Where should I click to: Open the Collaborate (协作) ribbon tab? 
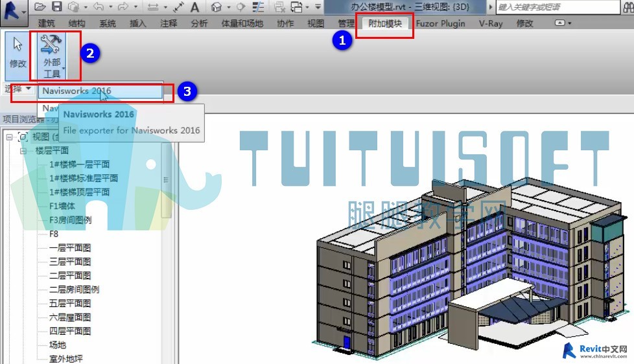coord(285,23)
